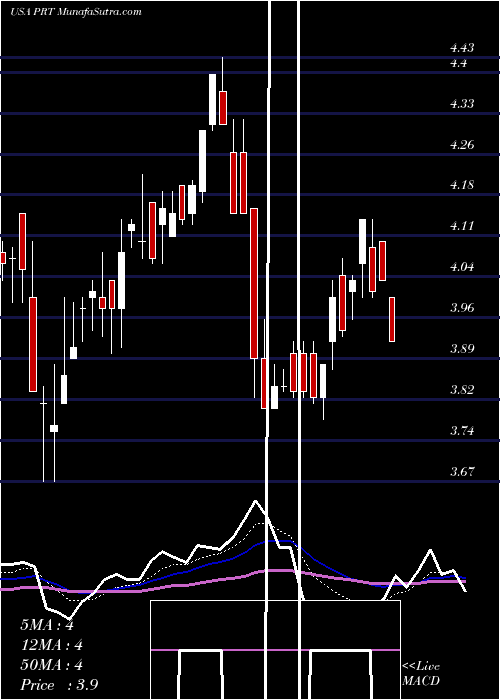
Task: Click the 12MA : 4 legend text
Action: click(x=51, y=645)
